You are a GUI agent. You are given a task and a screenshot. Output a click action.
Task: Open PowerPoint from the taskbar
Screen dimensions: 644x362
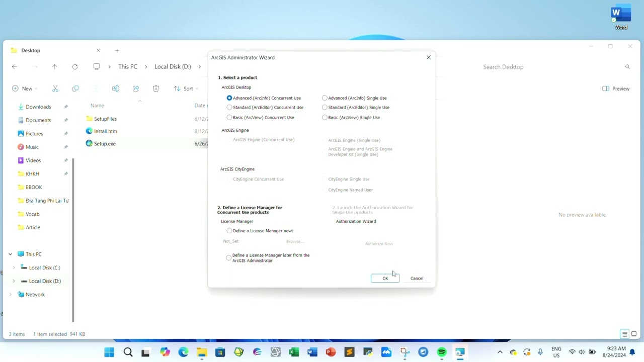pos(331,352)
